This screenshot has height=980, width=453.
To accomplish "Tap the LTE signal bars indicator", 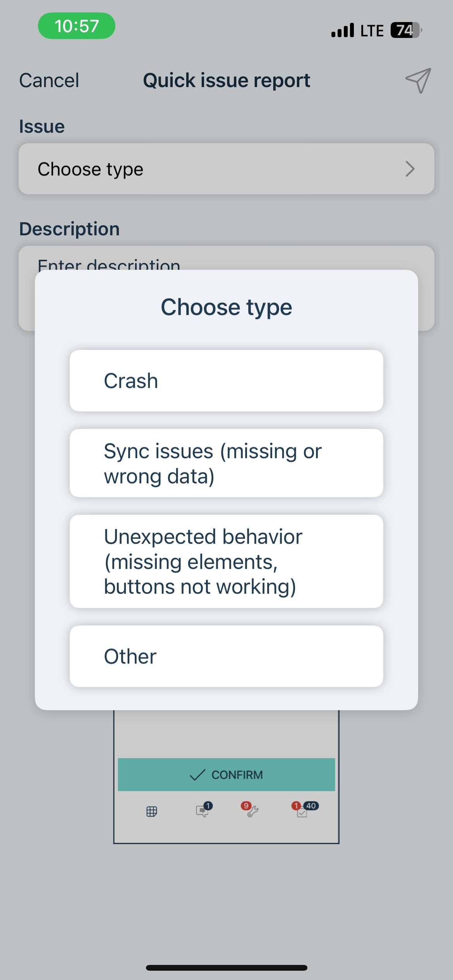I will click(343, 30).
